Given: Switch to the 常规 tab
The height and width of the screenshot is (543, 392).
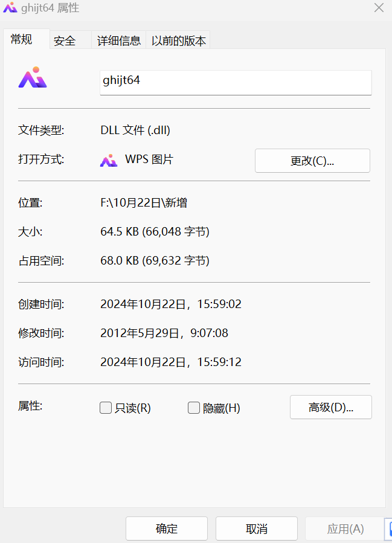Looking at the screenshot, I should coord(27,39).
